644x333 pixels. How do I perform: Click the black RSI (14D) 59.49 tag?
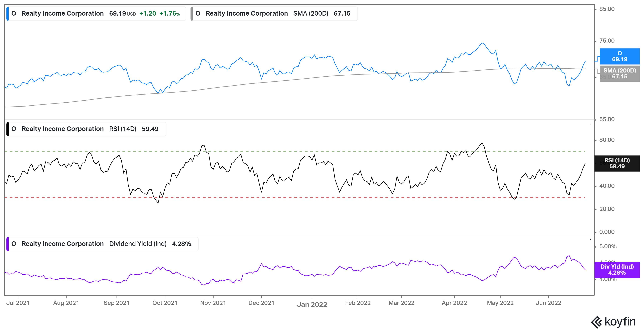pyautogui.click(x=617, y=163)
